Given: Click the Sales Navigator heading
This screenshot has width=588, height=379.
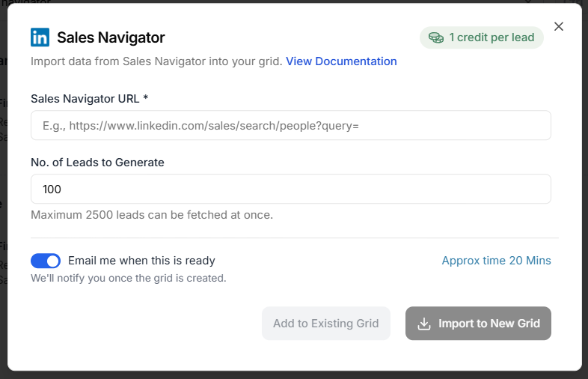Looking at the screenshot, I should point(111,37).
